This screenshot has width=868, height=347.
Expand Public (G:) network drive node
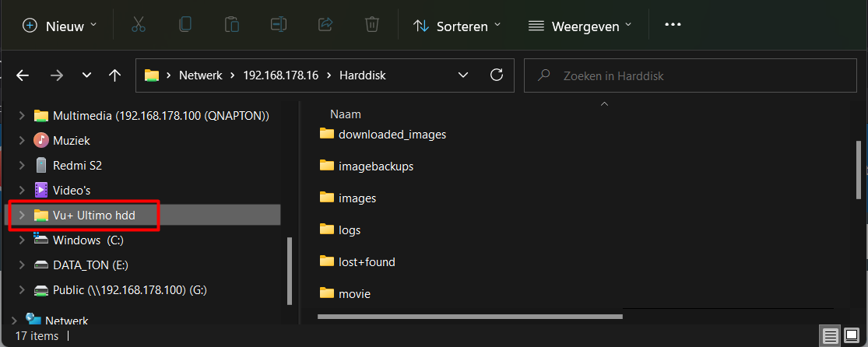[x=22, y=290]
